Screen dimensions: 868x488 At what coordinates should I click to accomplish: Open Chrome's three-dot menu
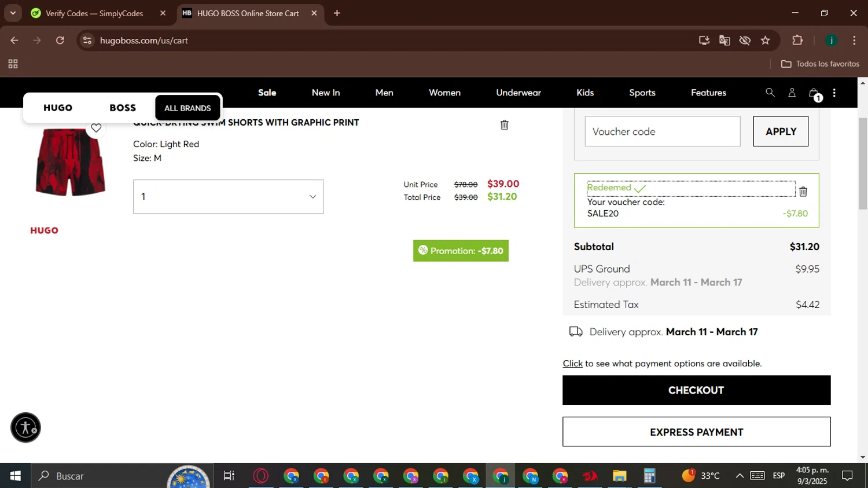(x=854, y=41)
